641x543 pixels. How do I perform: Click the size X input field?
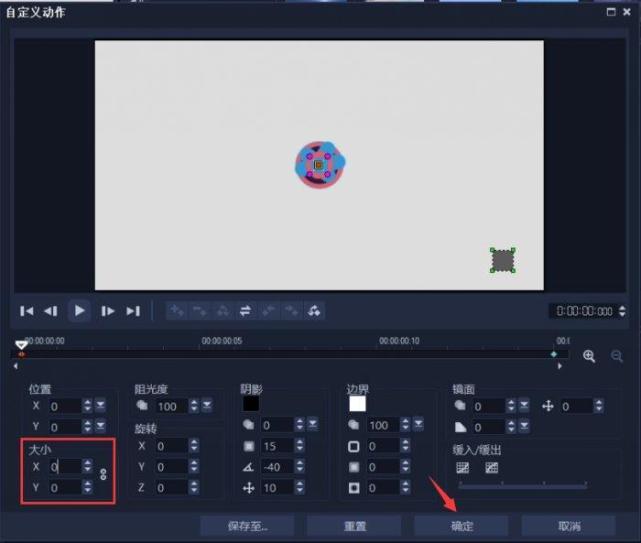pos(65,466)
